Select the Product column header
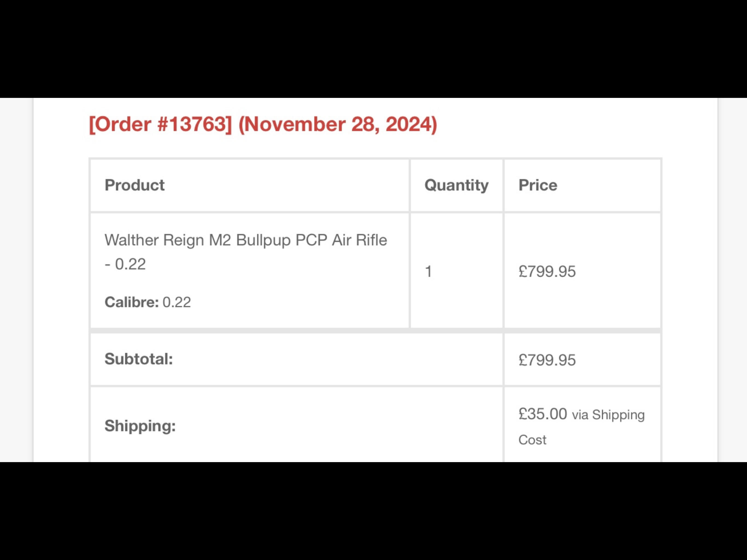This screenshot has height=560, width=747. (135, 185)
